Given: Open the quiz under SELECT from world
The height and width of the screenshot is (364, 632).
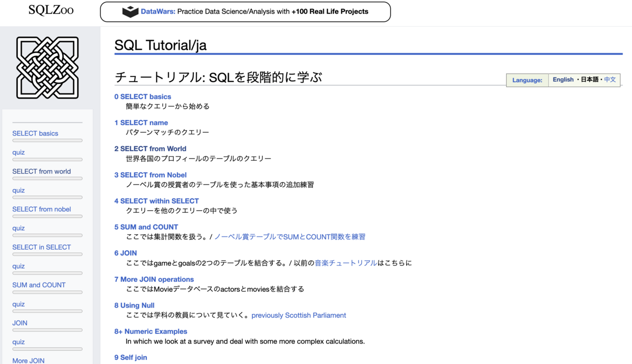Looking at the screenshot, I should pyautogui.click(x=18, y=190).
